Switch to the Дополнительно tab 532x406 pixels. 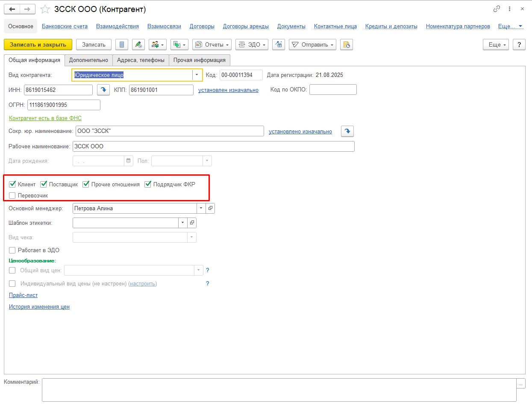click(x=89, y=60)
